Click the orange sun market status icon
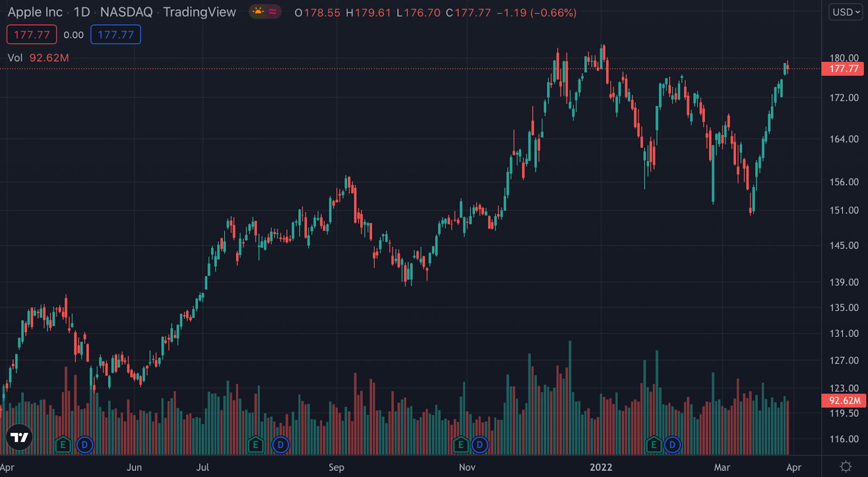 point(258,11)
